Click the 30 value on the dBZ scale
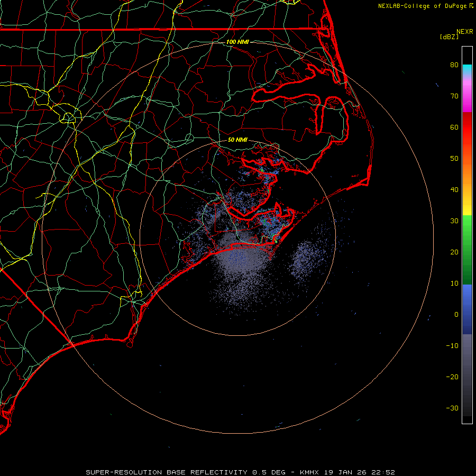Image resolution: width=476 pixels, height=476 pixels. 454,221
